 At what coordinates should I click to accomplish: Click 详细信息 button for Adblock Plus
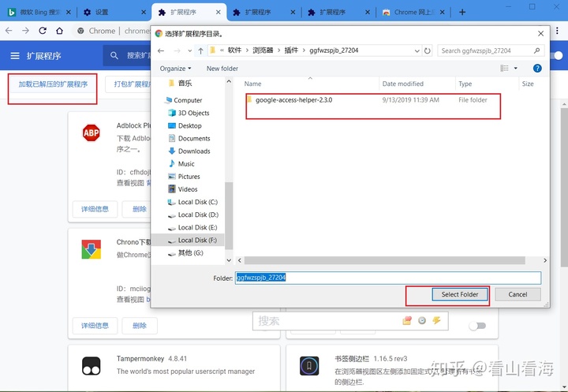(95, 209)
